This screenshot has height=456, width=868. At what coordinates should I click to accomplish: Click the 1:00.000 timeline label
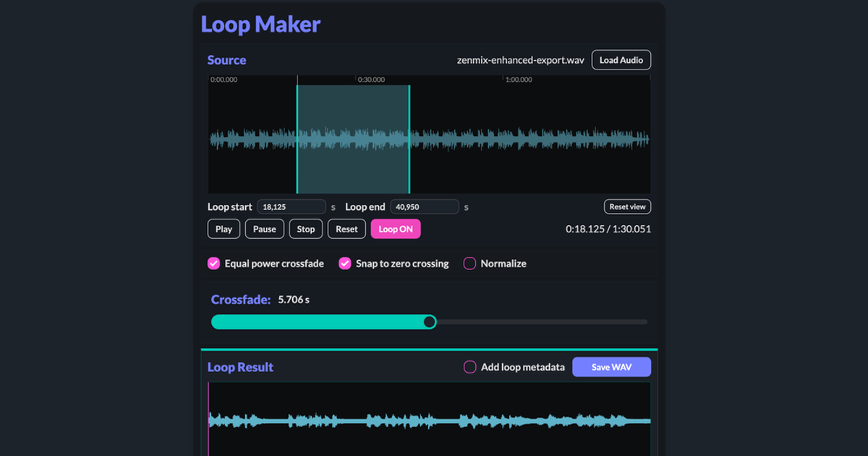(x=519, y=80)
